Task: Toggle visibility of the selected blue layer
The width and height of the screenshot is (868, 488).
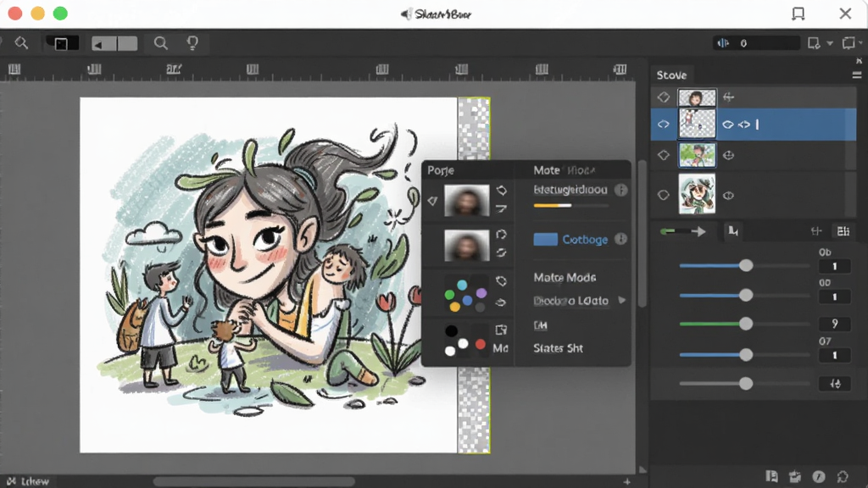Action: pyautogui.click(x=663, y=125)
